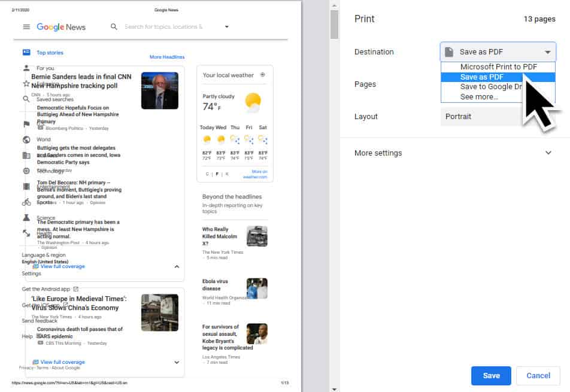
Task: Click the weather location target icon
Action: coord(262,74)
